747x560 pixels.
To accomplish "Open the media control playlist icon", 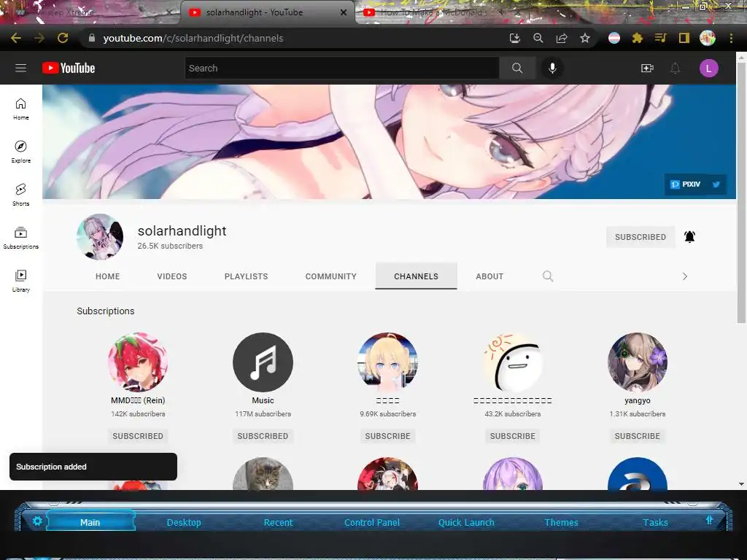I will click(661, 38).
